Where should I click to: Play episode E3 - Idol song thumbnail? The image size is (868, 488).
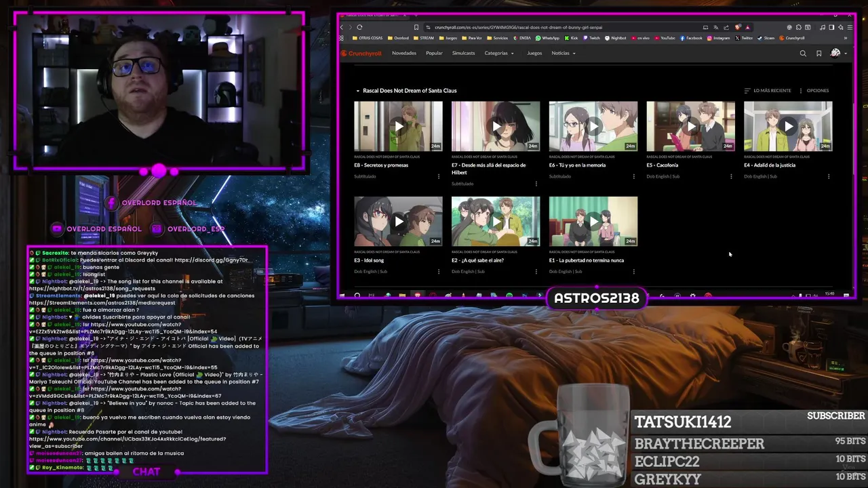pyautogui.click(x=398, y=222)
